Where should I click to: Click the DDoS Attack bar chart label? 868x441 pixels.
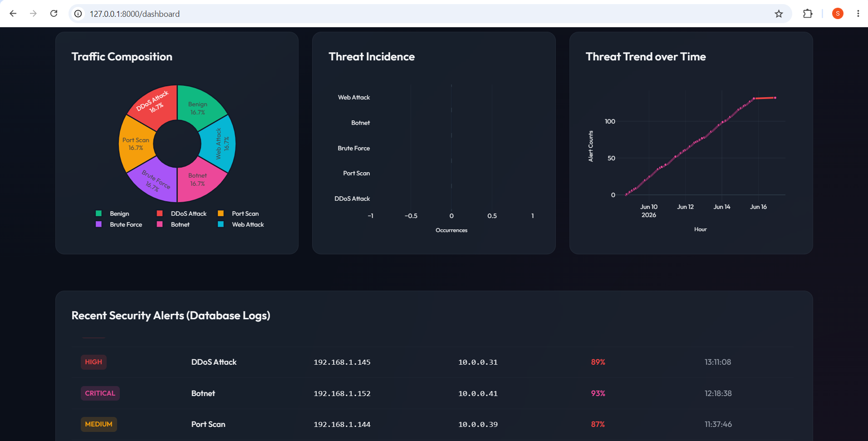352,198
